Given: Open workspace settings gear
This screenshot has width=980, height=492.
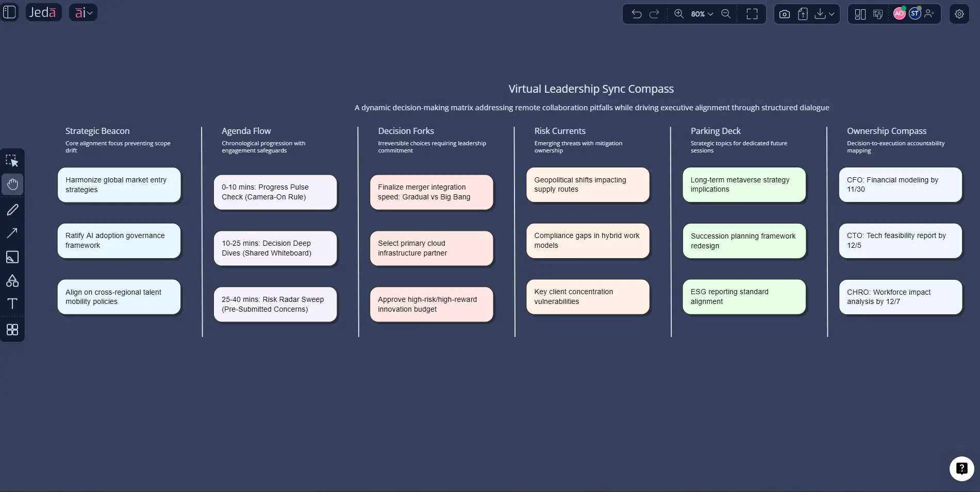Looking at the screenshot, I should (x=959, y=13).
